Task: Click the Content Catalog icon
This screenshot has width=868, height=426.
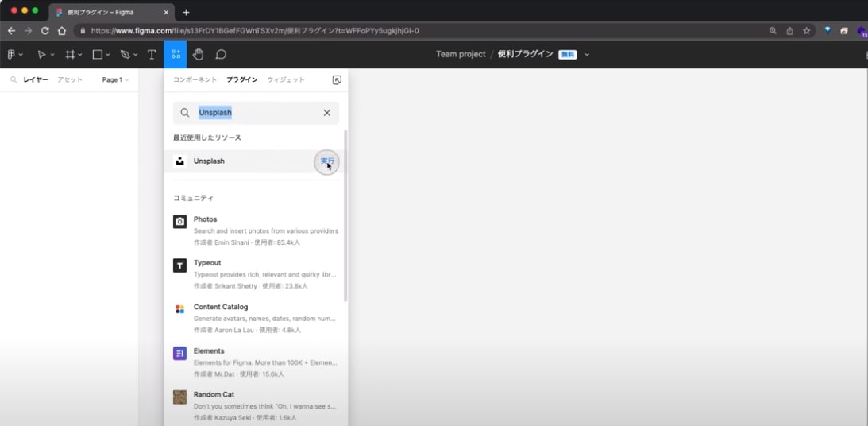Action: (x=179, y=309)
